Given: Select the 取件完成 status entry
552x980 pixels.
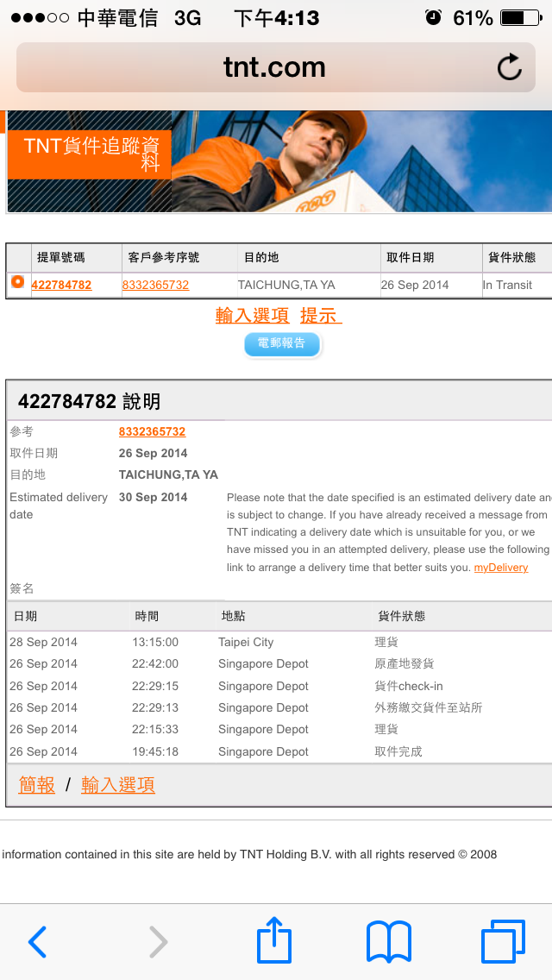Looking at the screenshot, I should 398,751.
